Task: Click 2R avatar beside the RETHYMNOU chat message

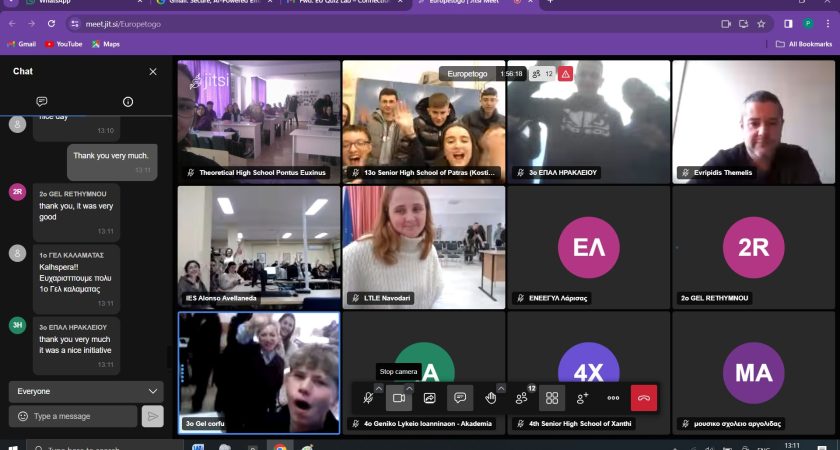Action: click(18, 192)
